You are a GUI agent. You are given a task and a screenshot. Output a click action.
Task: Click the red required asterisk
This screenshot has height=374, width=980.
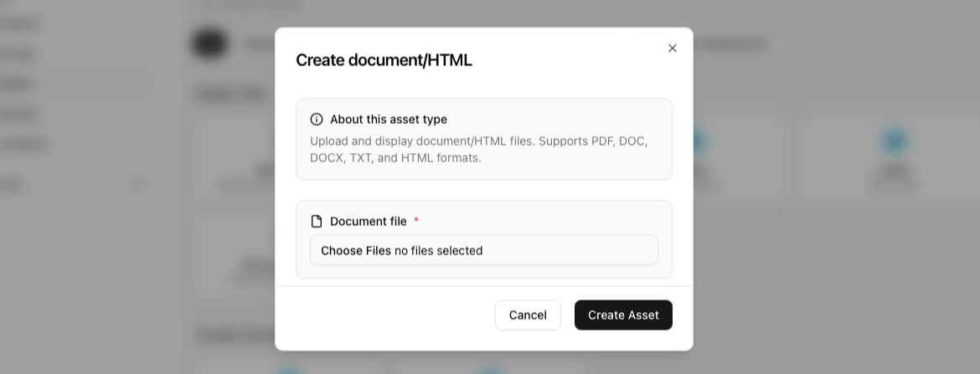click(416, 221)
